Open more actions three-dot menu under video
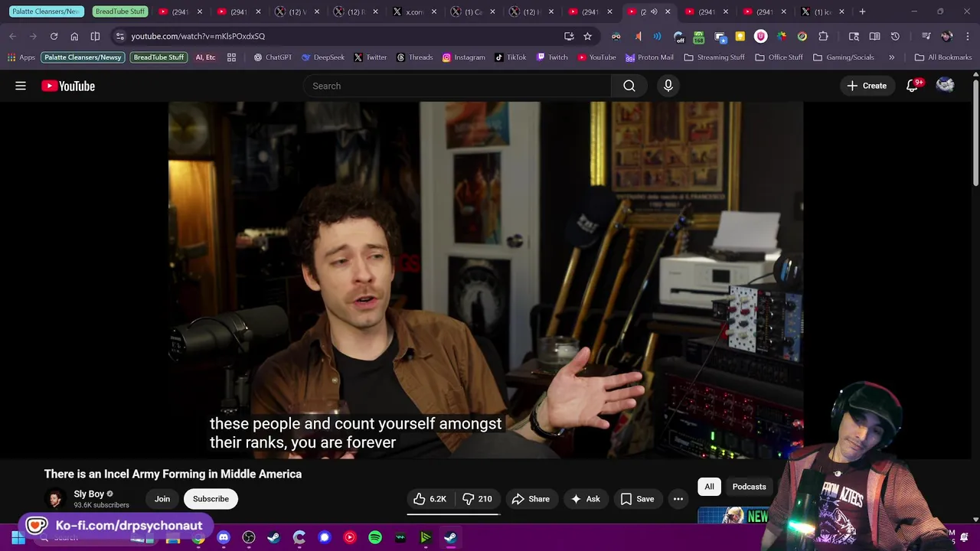Viewport: 980px width, 551px height. (x=678, y=499)
